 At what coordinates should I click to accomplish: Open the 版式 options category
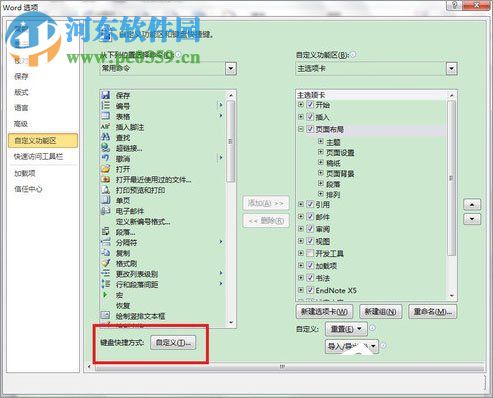[x=21, y=92]
